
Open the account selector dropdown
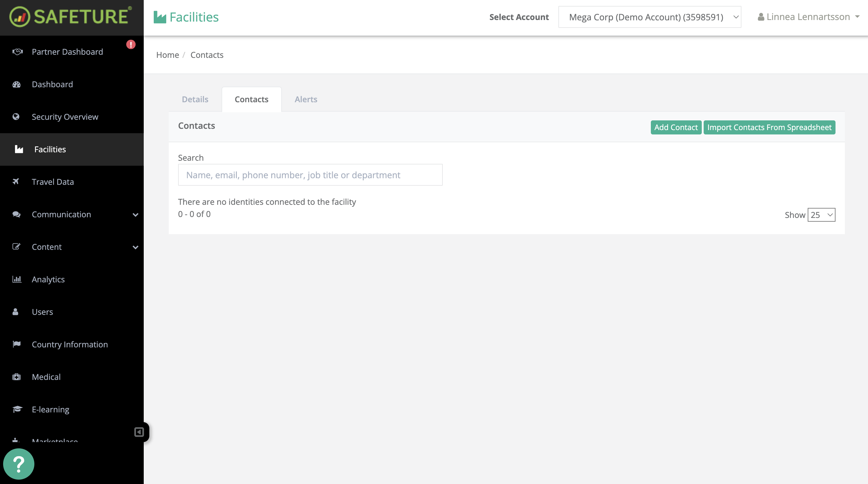click(649, 17)
